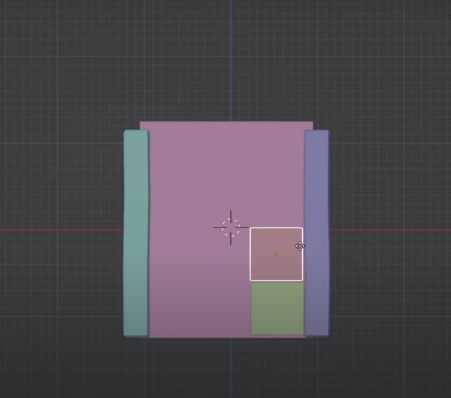
Task: Click the blue axis line above the objects
Action: tap(231, 60)
